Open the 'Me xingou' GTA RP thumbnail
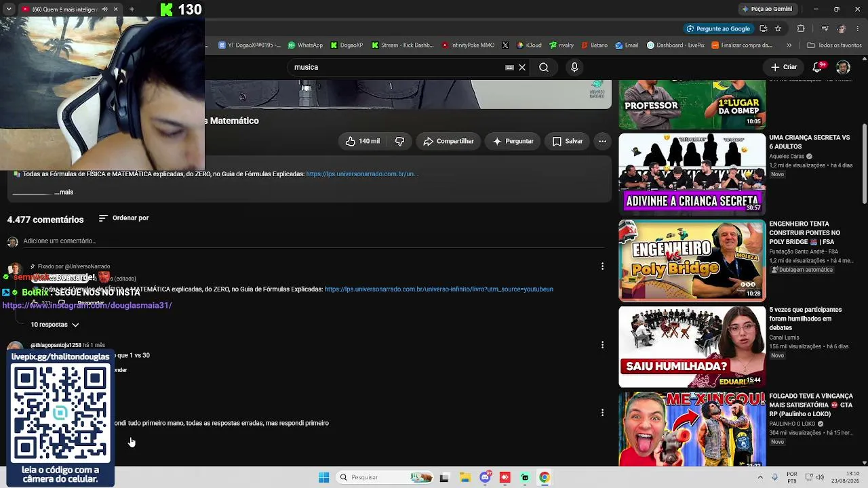This screenshot has width=868, height=488. (692, 430)
